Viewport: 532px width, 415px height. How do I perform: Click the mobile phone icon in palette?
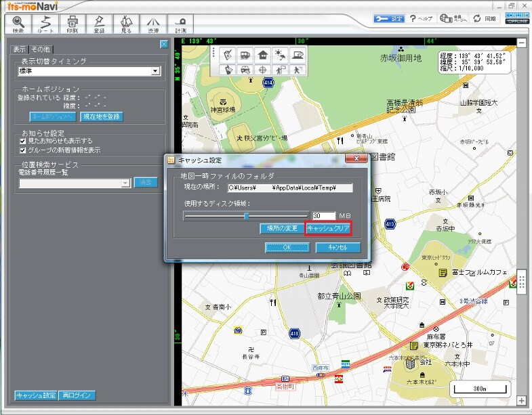click(x=228, y=70)
